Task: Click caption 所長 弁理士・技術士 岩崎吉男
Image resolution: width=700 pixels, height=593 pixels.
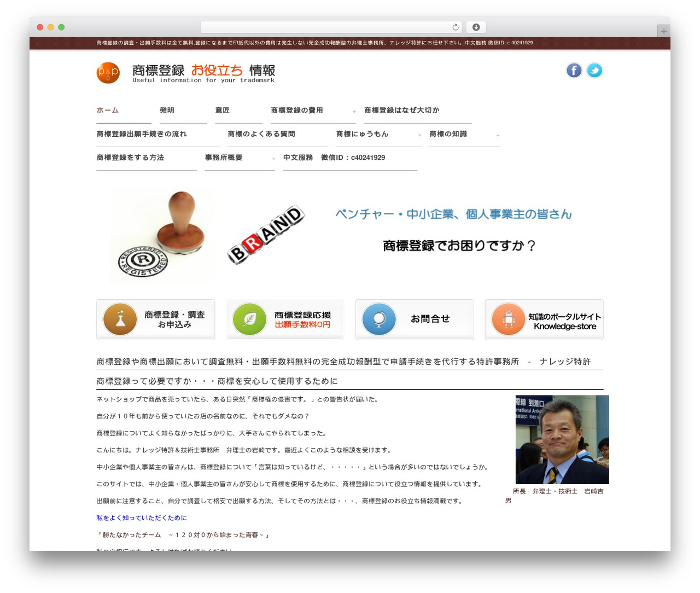Action: tap(555, 496)
